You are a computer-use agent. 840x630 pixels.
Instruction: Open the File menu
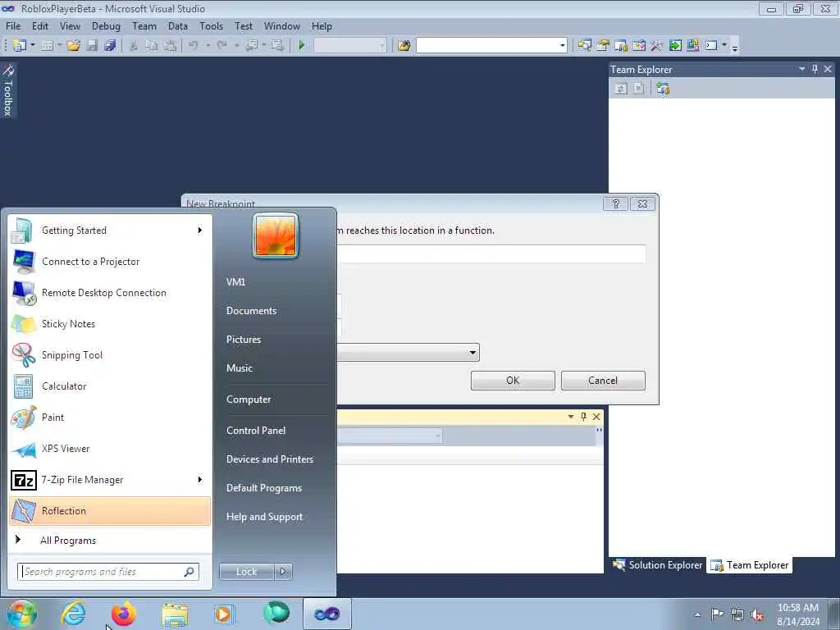(x=13, y=26)
